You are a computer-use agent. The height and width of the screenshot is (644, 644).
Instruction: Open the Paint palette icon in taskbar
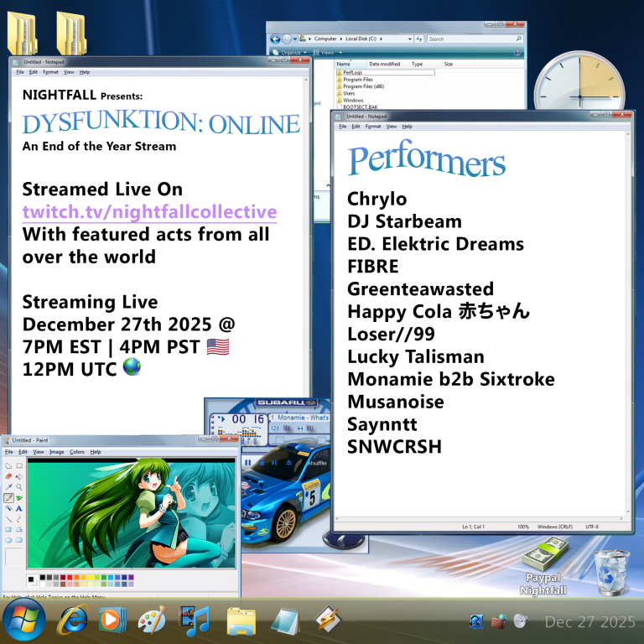click(153, 620)
